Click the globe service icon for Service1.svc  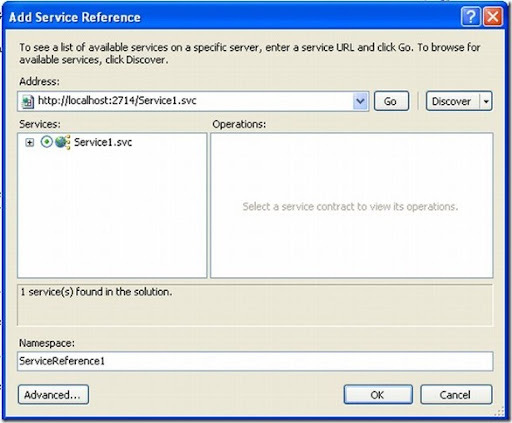pyautogui.click(x=63, y=142)
